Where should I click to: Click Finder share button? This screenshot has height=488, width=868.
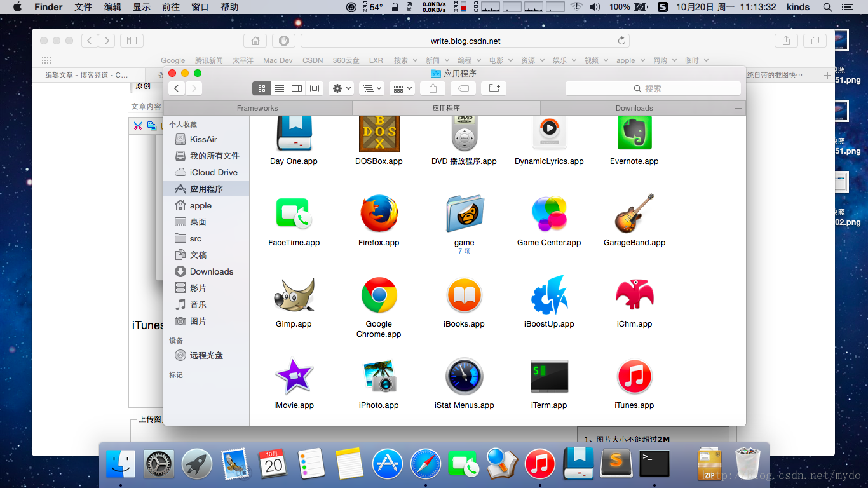(433, 88)
